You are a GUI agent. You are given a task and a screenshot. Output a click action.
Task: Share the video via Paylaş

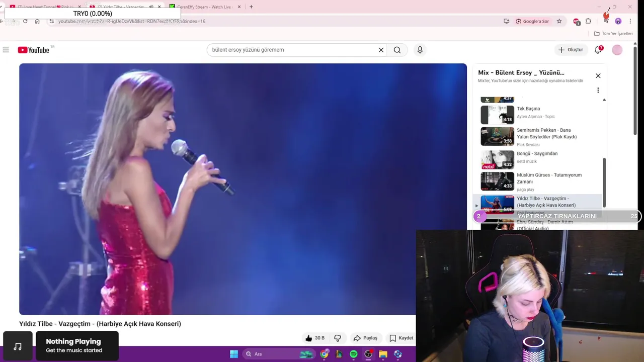[365, 338]
